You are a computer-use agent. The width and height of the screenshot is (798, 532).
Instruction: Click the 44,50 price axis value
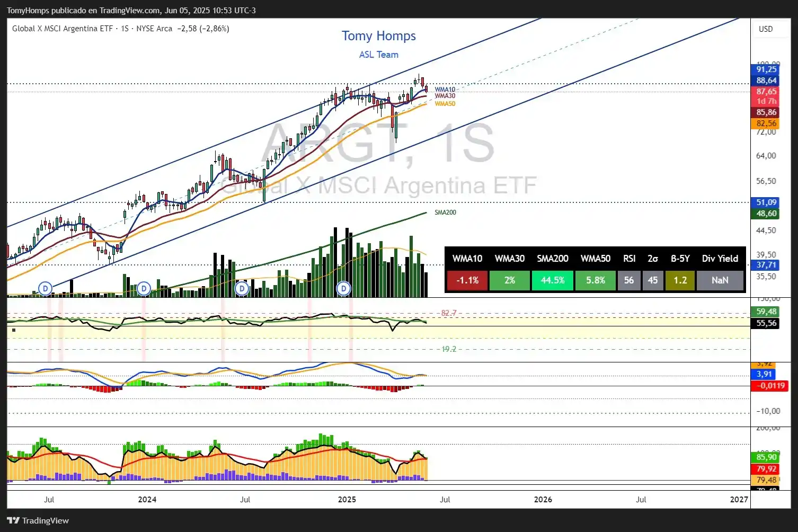click(766, 230)
